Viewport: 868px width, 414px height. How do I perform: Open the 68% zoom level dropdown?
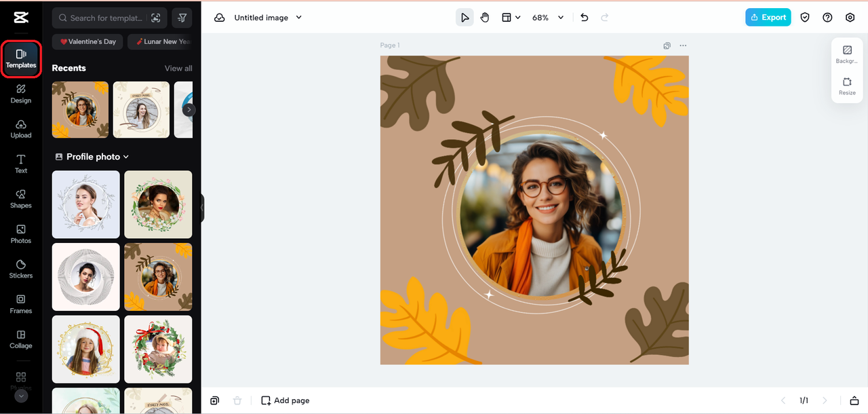click(548, 18)
